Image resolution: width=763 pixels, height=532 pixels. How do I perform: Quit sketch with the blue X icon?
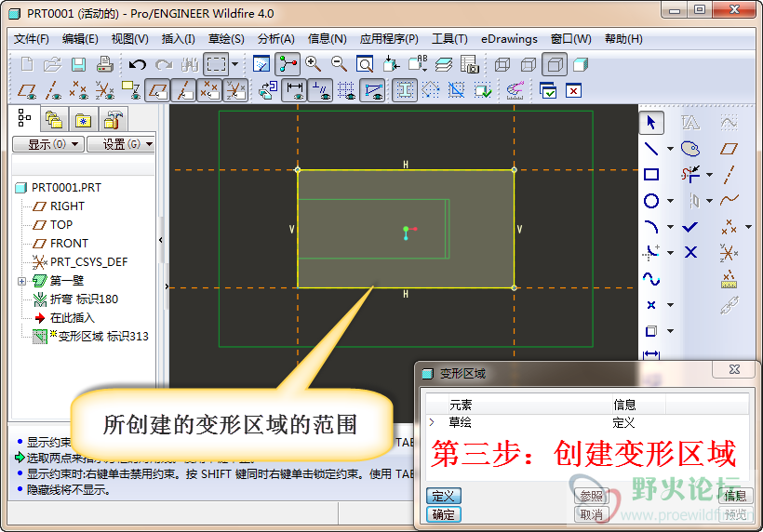[690, 252]
